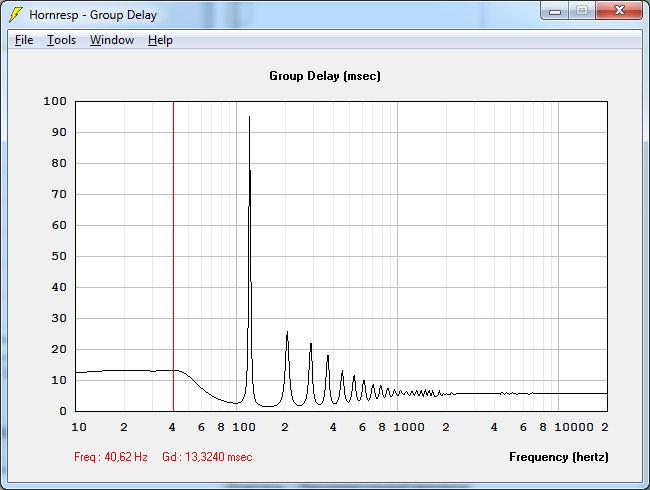Click the red frequency cursor line
Screen dimensions: 650x490
click(173, 256)
